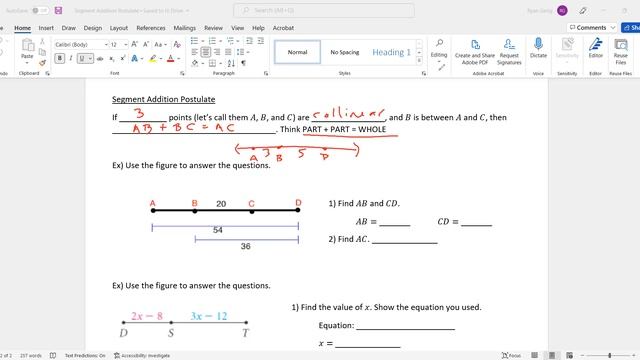Open the Numbering list dropdown arrow

click(x=220, y=41)
